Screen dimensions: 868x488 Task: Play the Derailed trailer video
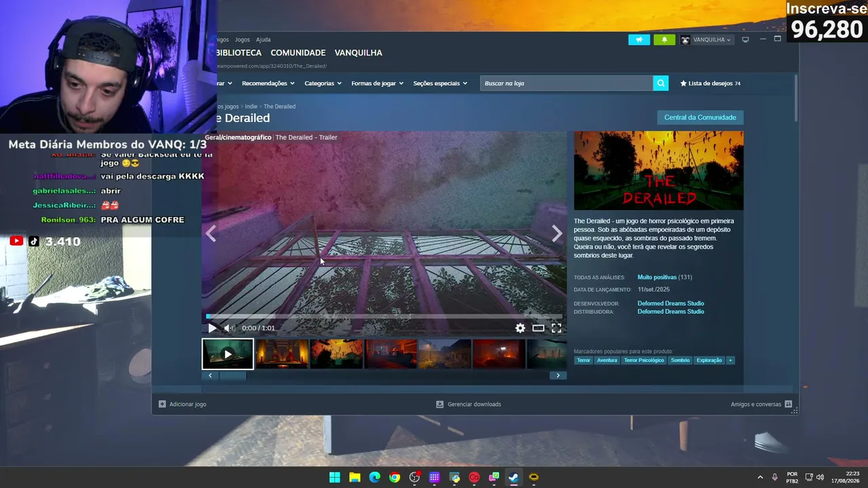pos(212,328)
